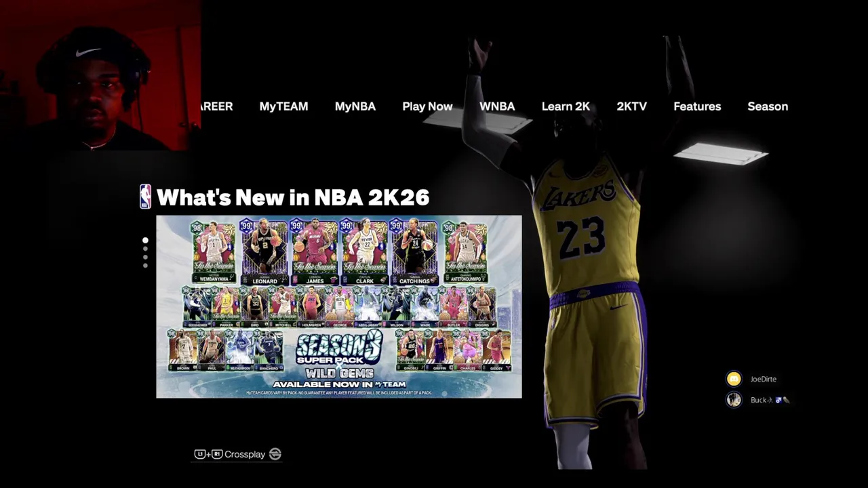Open the MyNBA menu
This screenshot has height=488, width=868.
point(355,106)
